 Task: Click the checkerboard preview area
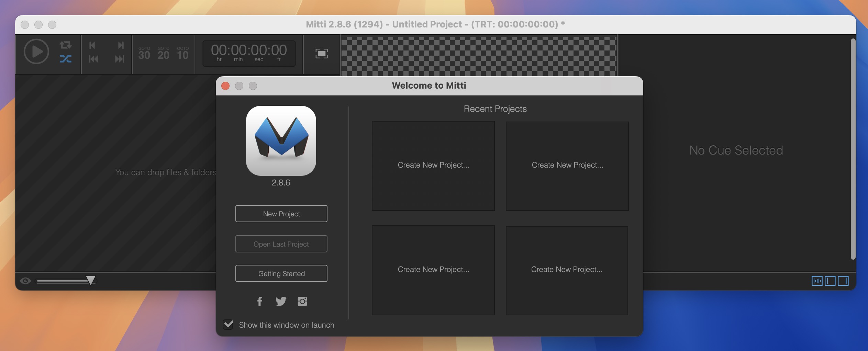[479, 56]
